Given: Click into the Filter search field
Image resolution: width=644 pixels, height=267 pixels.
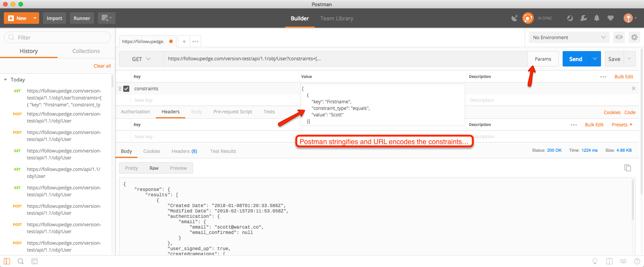Looking at the screenshot, I should tap(57, 37).
